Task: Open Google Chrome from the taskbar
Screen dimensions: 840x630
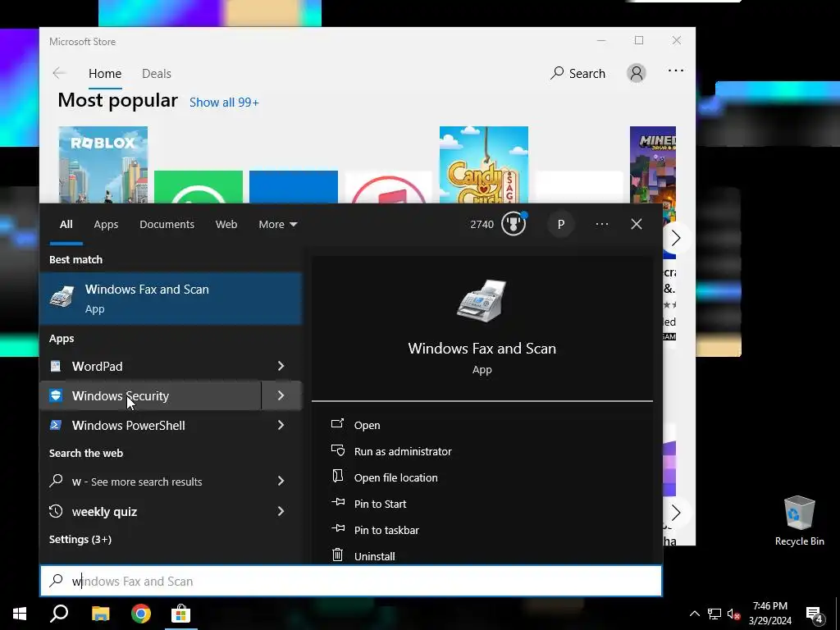Action: pyautogui.click(x=141, y=614)
